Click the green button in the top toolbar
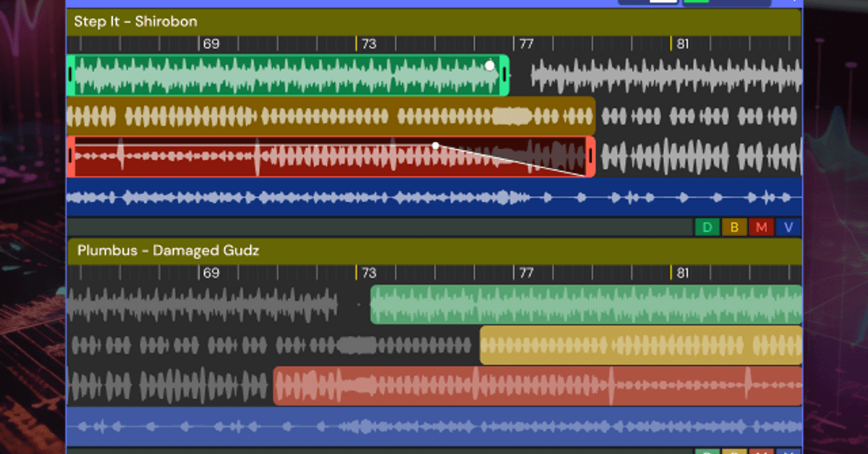Viewport: 868px width, 454px height. tap(694, 3)
